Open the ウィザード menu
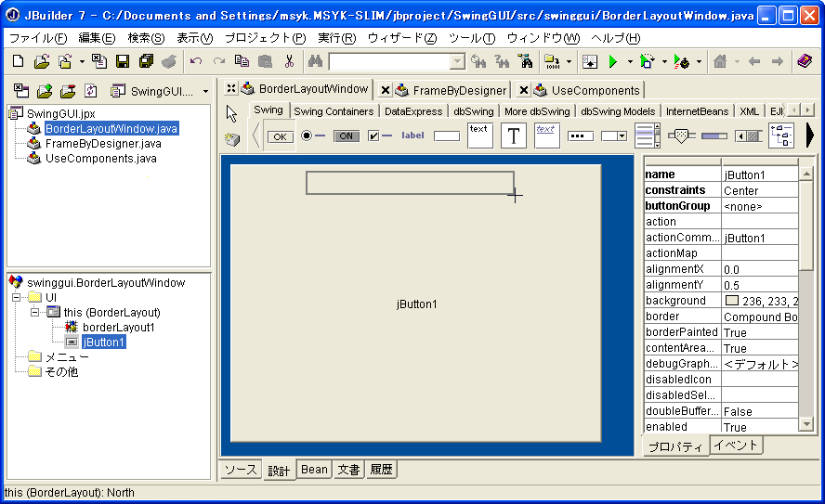Viewport: 825px width, 504px height. click(x=401, y=38)
